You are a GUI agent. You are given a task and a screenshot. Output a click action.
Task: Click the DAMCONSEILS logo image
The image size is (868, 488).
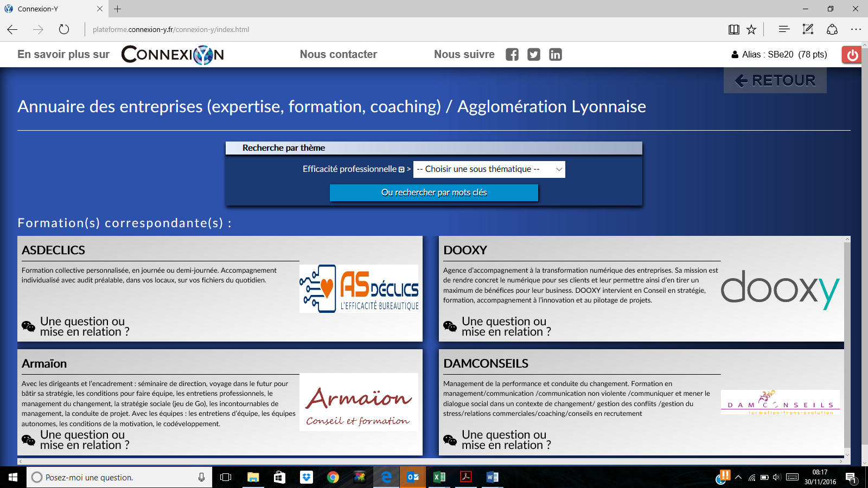[780, 402]
